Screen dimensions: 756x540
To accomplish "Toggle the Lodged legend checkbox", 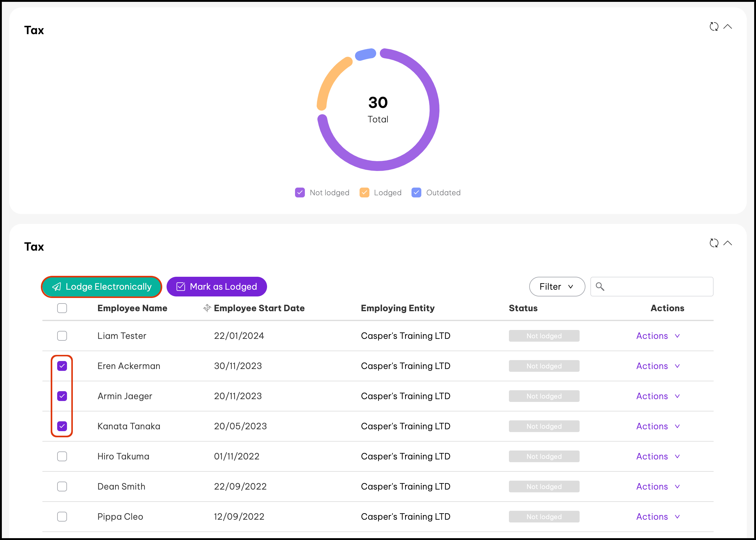I will 364,193.
